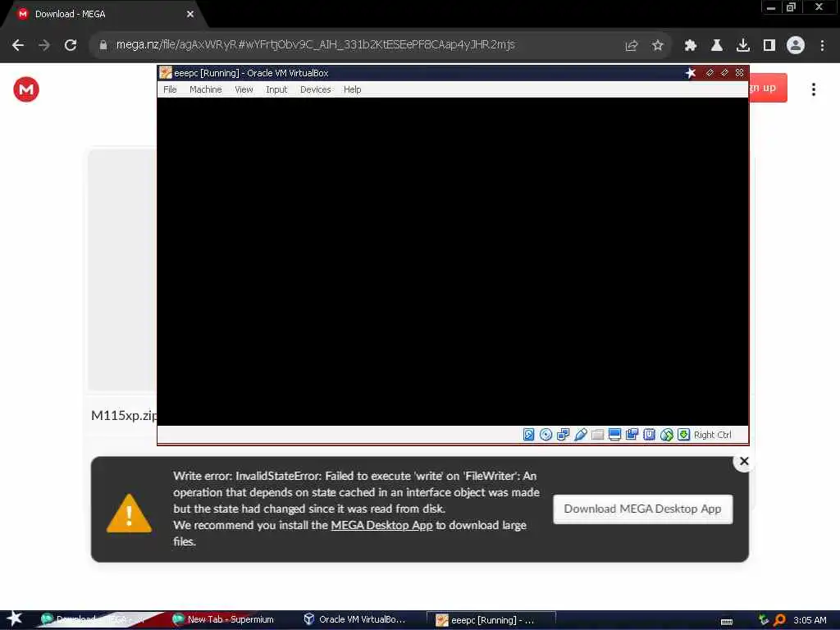Open the Input menu in VirtualBox

(276, 89)
